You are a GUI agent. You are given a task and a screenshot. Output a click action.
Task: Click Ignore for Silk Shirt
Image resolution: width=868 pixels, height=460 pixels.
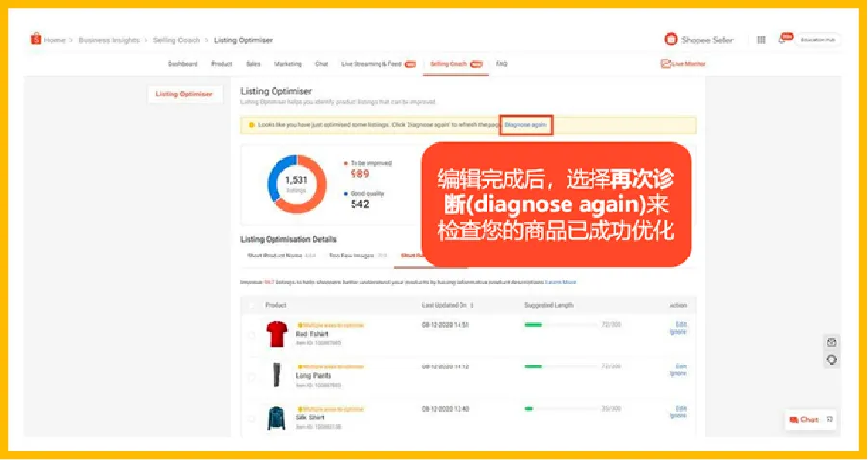[x=678, y=416]
